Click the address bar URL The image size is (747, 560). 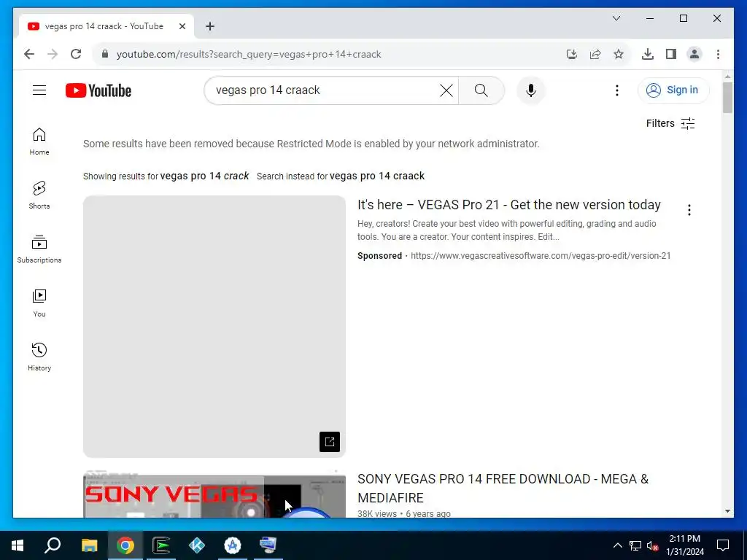pyautogui.click(x=249, y=54)
